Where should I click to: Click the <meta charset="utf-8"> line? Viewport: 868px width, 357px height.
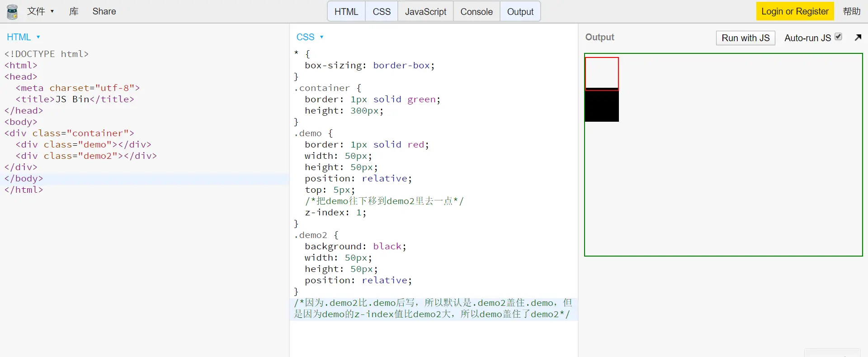78,88
